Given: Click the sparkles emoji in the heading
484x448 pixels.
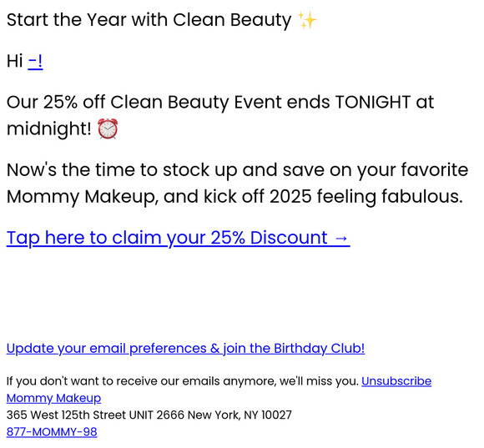Looking at the screenshot, I should point(307,20).
